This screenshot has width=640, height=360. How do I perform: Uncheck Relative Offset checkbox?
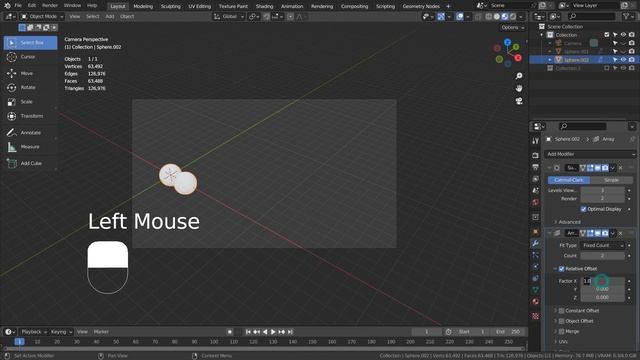click(x=561, y=269)
